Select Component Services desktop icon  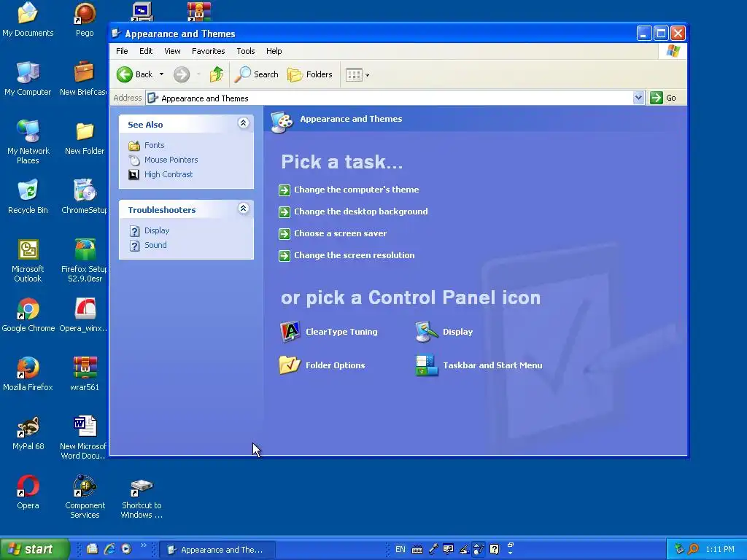point(85,497)
